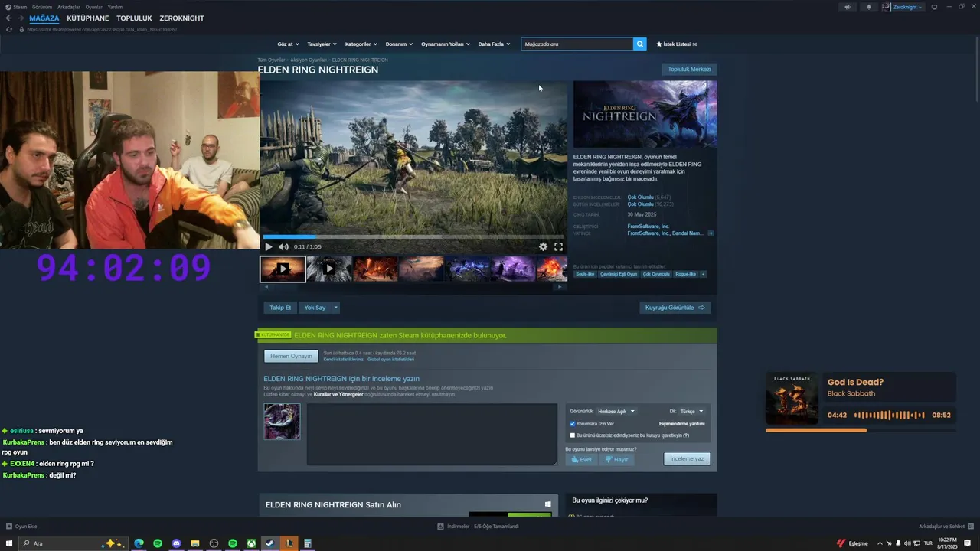
Task: Toggle Yorumlara İzin Ver checkbox
Action: point(573,423)
